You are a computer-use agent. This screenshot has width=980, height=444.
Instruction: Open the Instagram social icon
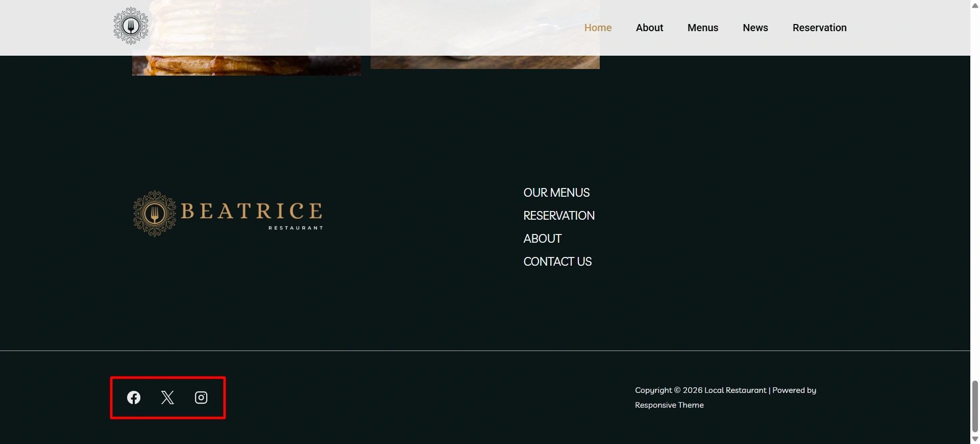coord(201,398)
